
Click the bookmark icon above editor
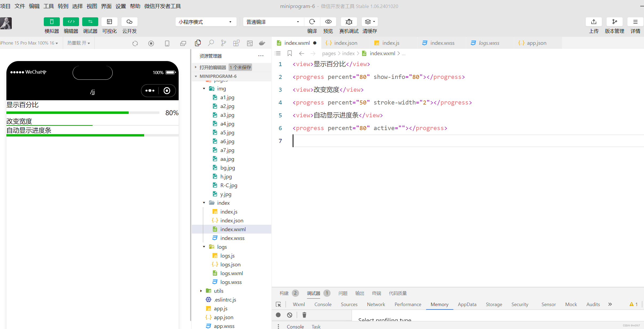click(289, 53)
